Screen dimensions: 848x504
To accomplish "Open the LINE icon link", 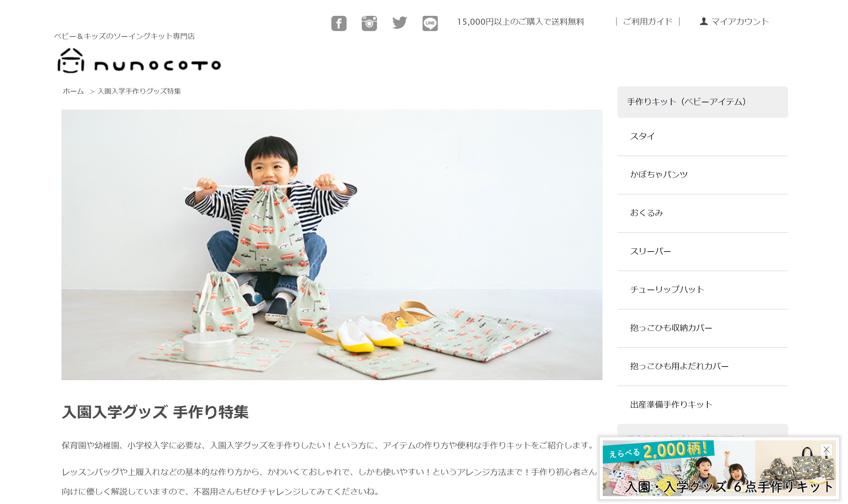I will click(430, 23).
